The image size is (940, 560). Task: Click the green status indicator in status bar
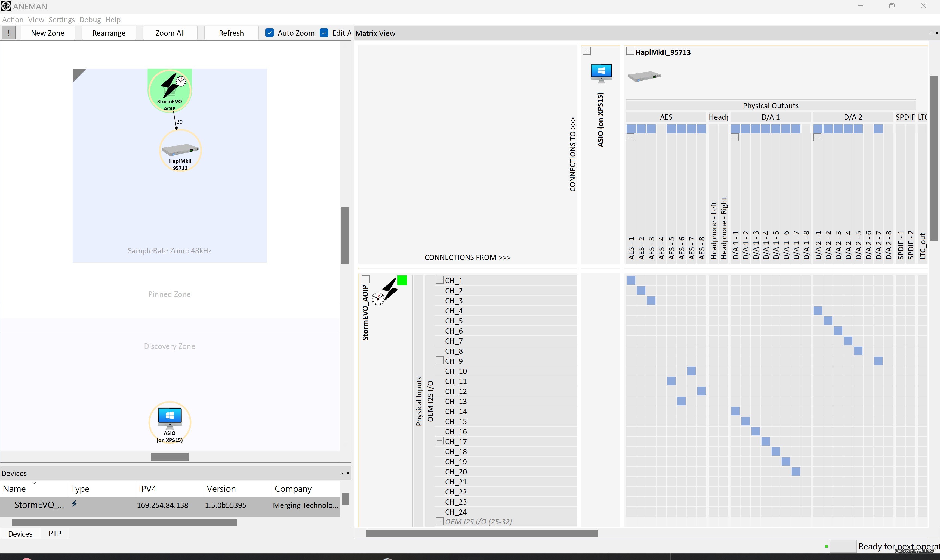point(826,546)
